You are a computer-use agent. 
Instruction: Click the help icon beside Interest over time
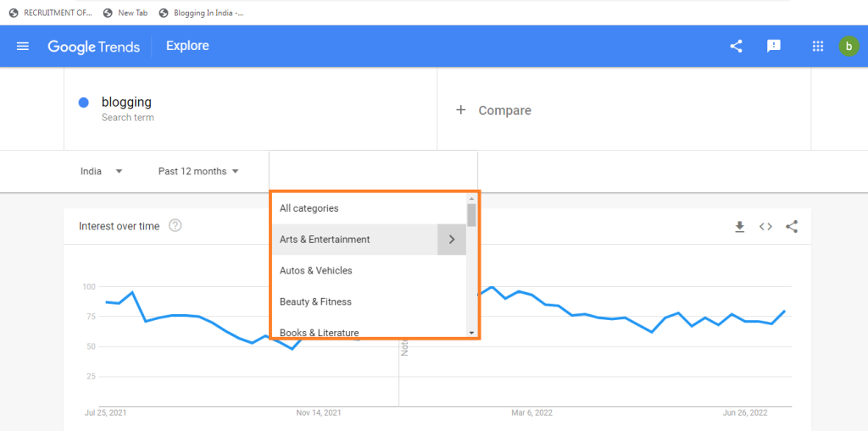coord(175,226)
